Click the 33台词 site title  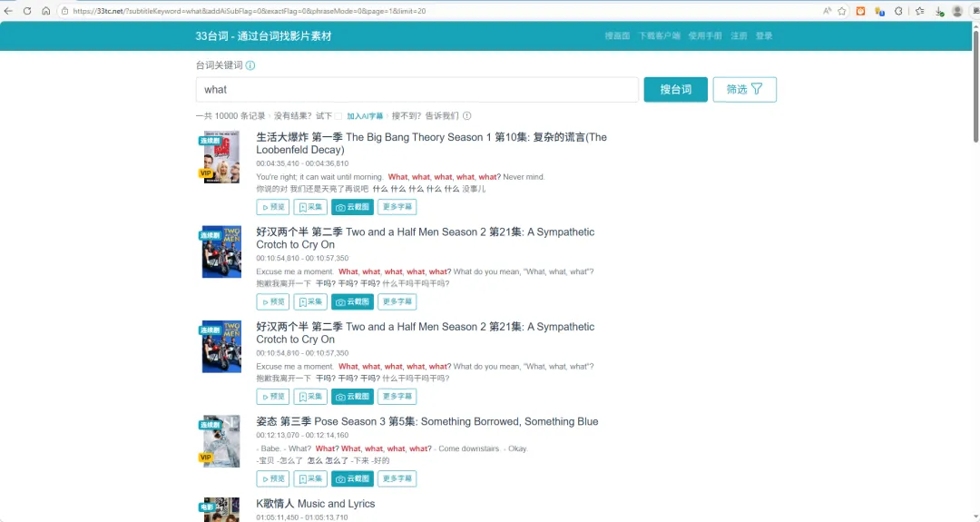[x=263, y=35]
